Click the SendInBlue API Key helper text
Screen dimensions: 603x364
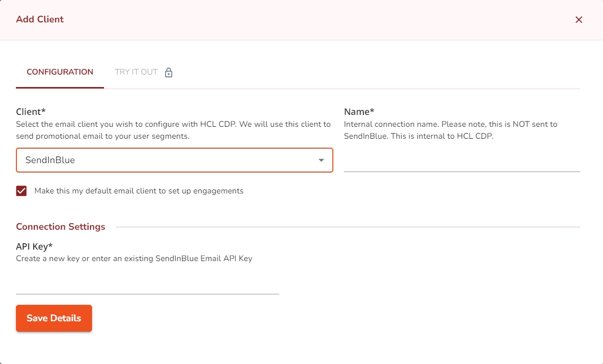pos(134,259)
